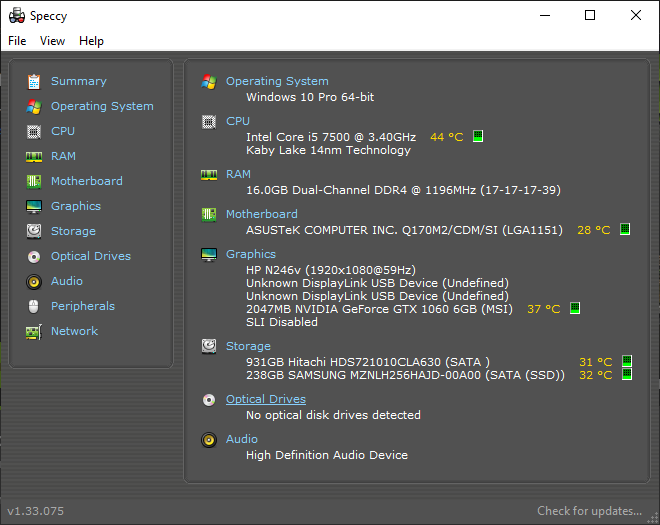
Task: Click the 931GB Hitachi drive line
Action: 368,362
